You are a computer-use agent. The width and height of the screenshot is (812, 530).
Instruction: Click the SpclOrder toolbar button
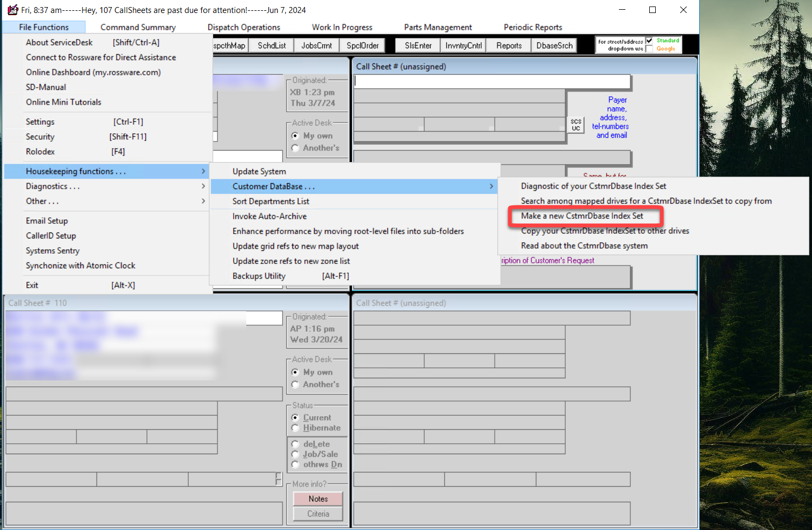coord(362,46)
